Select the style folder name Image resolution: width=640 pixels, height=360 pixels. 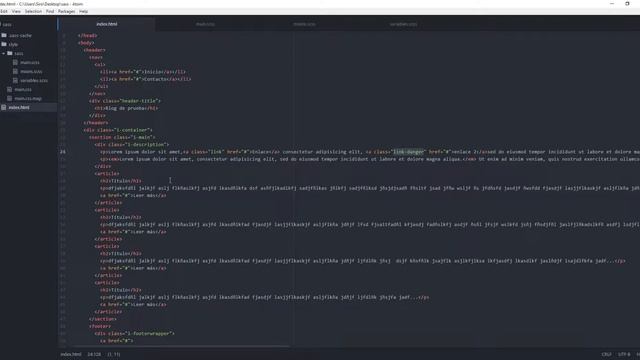click(x=13, y=44)
